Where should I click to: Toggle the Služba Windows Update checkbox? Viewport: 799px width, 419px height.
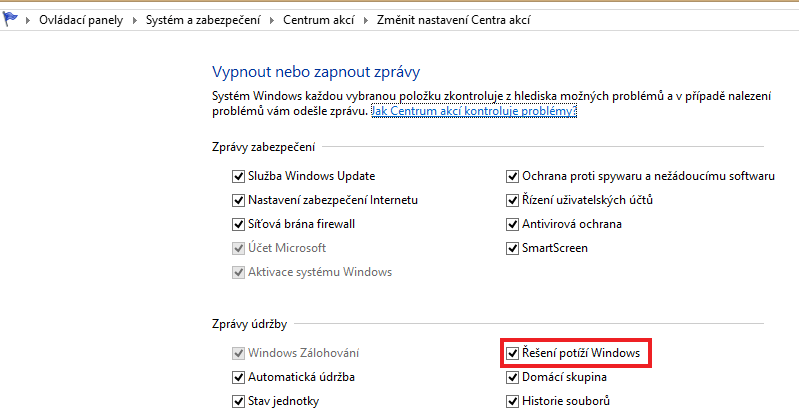click(x=238, y=176)
